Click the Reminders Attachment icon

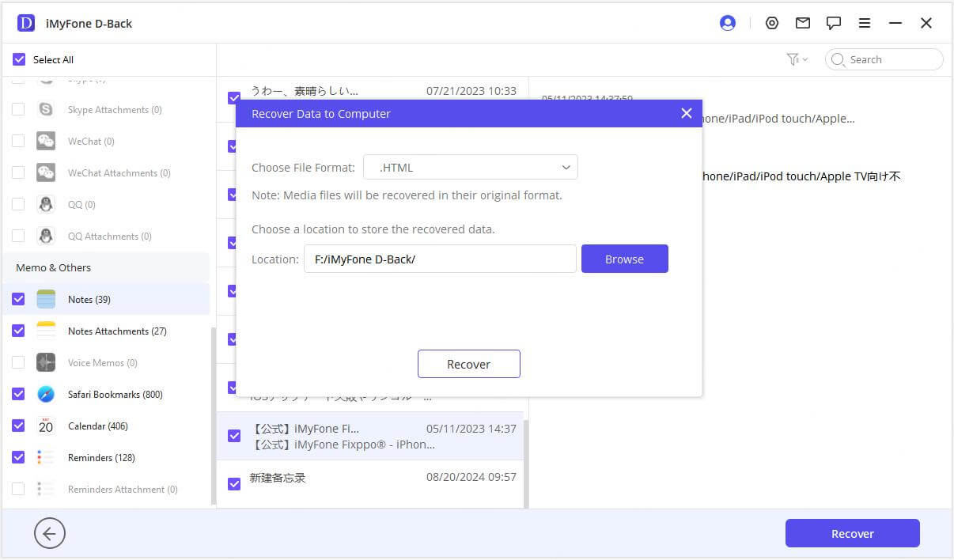click(x=46, y=489)
